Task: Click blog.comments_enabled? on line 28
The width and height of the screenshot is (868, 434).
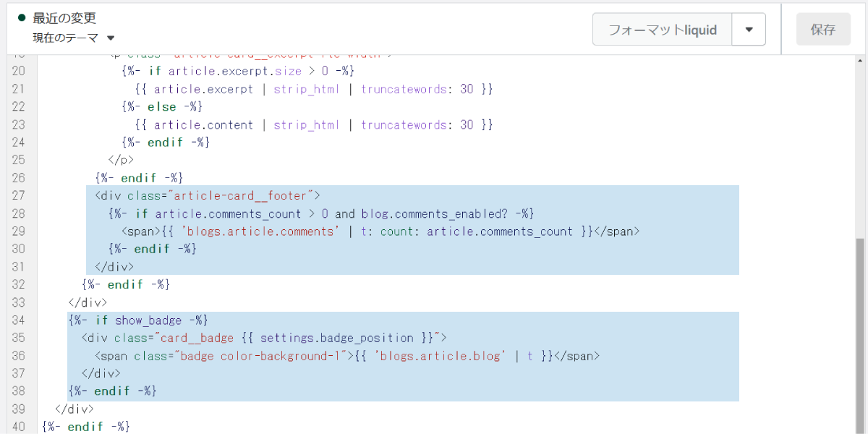Action: tap(428, 213)
